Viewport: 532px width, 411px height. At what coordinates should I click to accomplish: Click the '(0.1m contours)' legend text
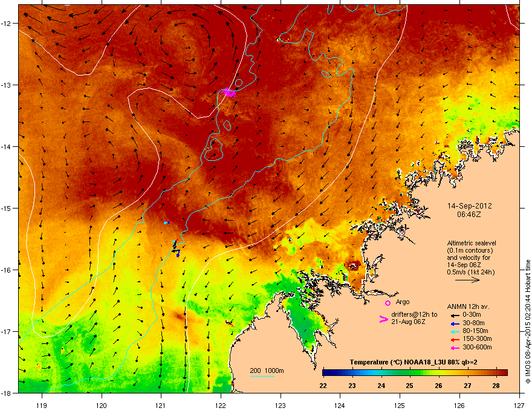pyautogui.click(x=470, y=251)
